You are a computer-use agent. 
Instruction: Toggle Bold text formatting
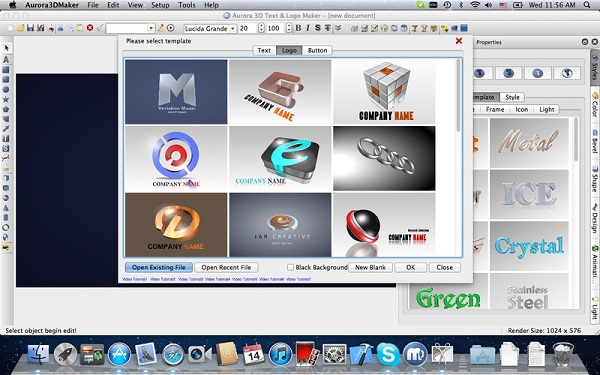298,28
